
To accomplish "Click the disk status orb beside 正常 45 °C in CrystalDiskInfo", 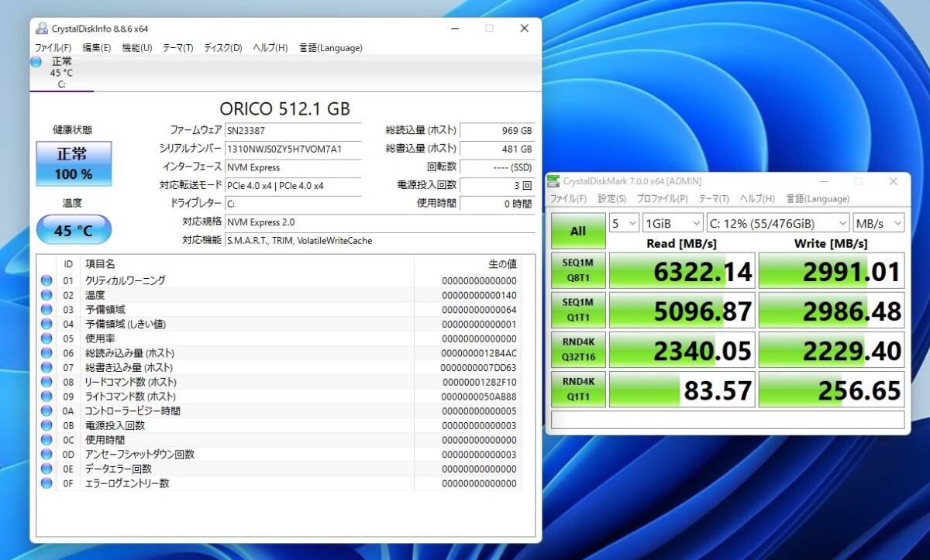I will 36,61.
